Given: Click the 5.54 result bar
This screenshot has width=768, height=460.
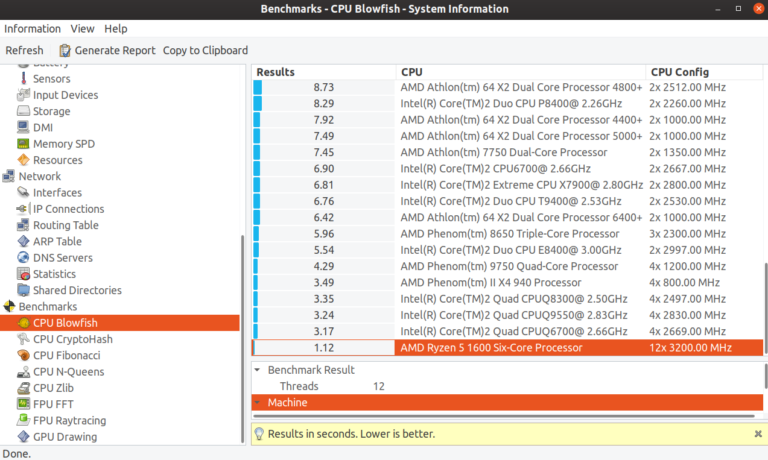Looking at the screenshot, I should coord(256,250).
